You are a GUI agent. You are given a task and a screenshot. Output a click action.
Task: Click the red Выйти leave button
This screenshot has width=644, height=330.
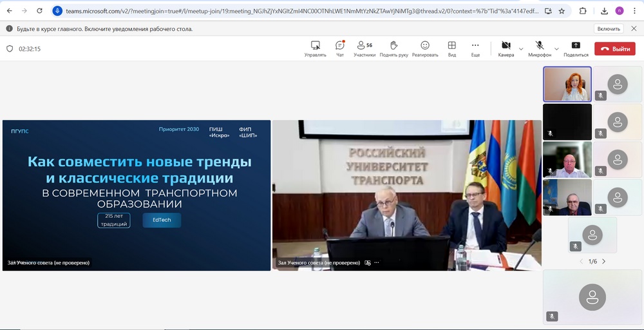point(615,48)
